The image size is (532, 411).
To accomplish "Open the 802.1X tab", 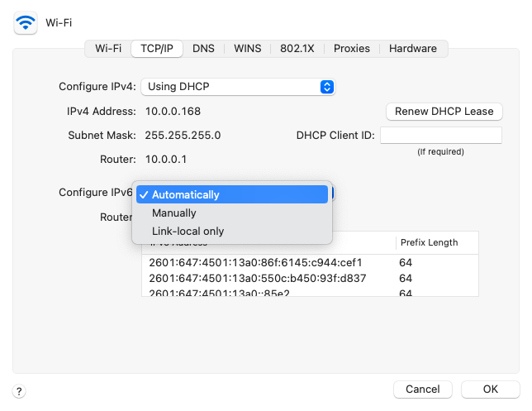I will (297, 49).
